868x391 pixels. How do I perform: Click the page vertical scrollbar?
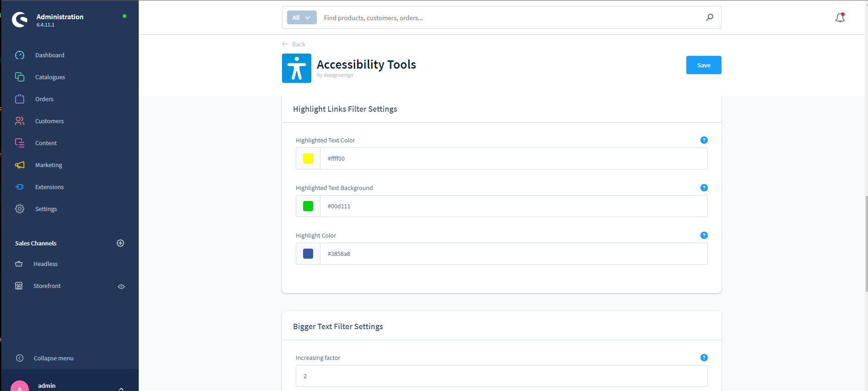point(866,243)
